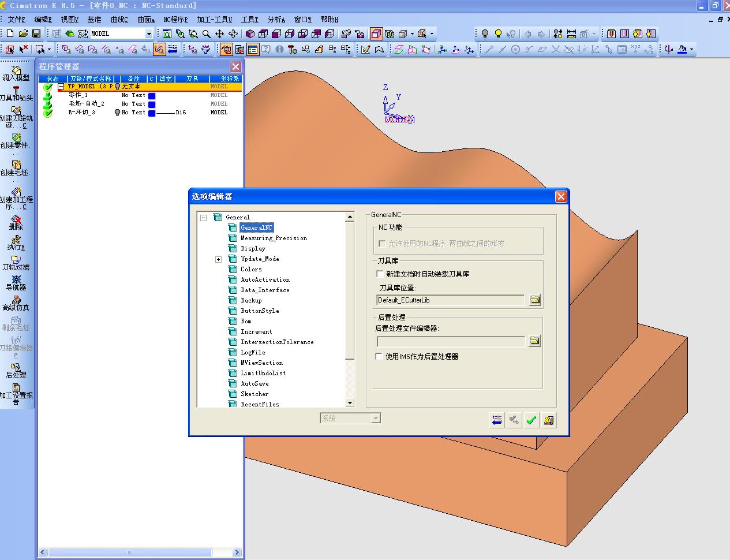Image resolution: width=730 pixels, height=560 pixels.
Task: Select the 创建毛坯 create stock icon
Action: tap(16, 168)
